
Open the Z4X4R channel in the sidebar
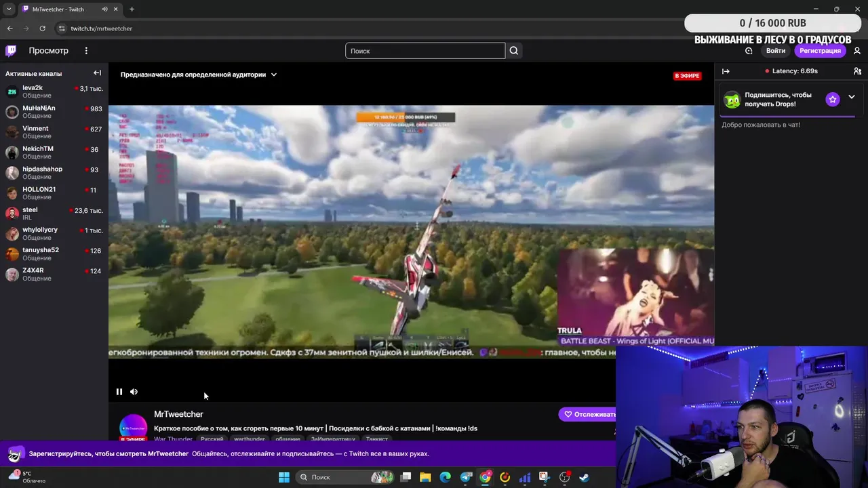coord(54,274)
